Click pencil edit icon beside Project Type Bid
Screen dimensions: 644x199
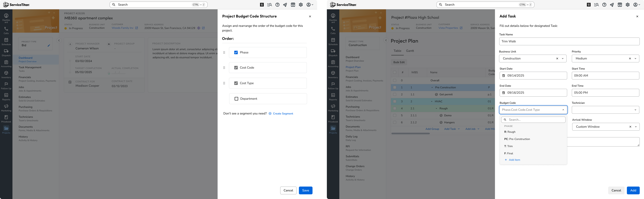pyautogui.click(x=49, y=45)
